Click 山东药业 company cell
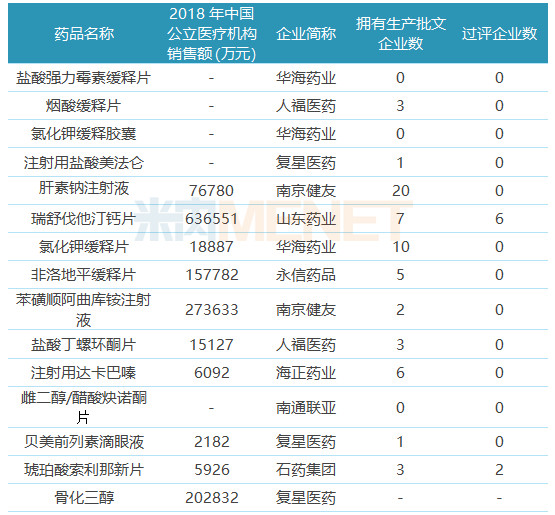555x515 pixels. click(x=306, y=219)
